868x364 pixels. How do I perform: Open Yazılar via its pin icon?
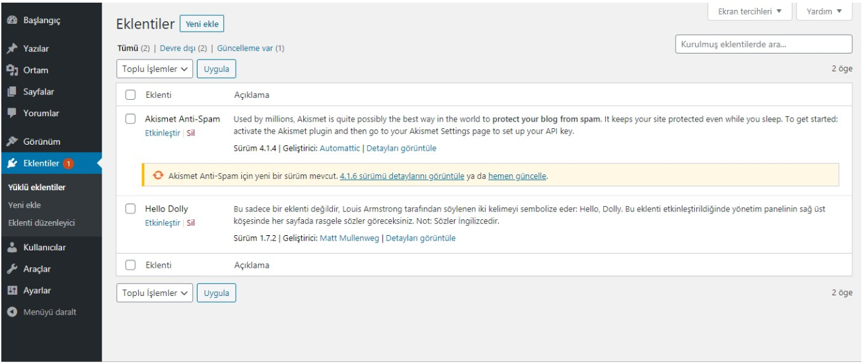click(12, 49)
